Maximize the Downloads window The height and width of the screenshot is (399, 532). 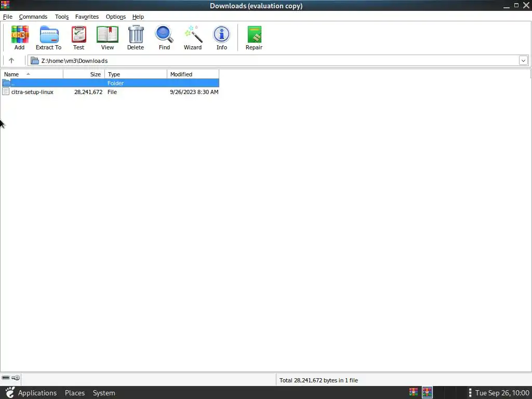tap(516, 5)
